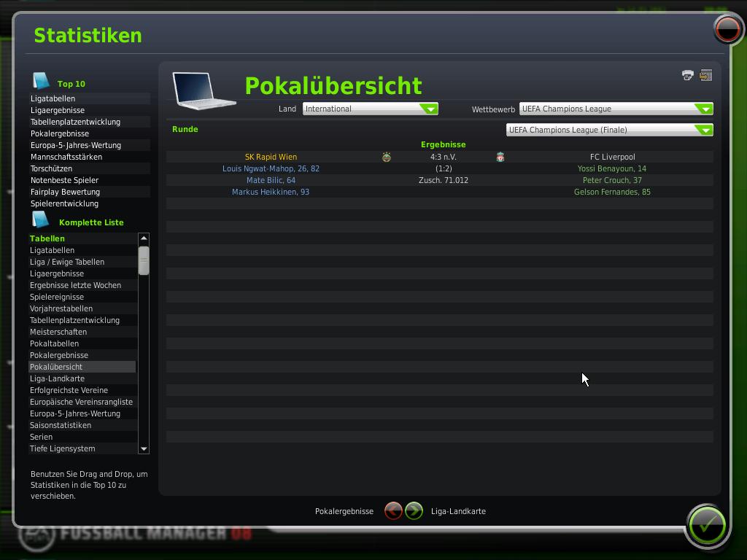Open Ligaergebnisse in Komplette Liste
This screenshot has width=747, height=560.
57,273
